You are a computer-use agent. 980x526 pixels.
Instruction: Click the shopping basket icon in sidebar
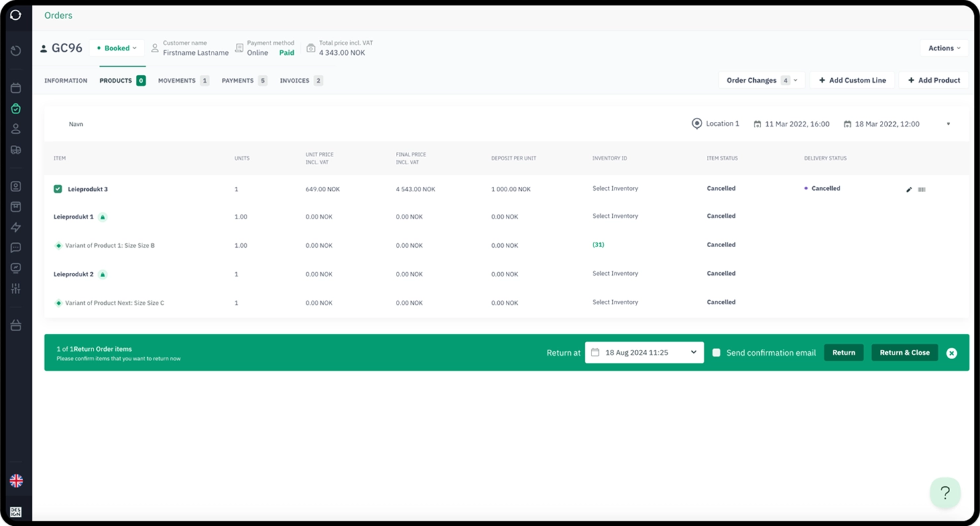click(x=16, y=325)
